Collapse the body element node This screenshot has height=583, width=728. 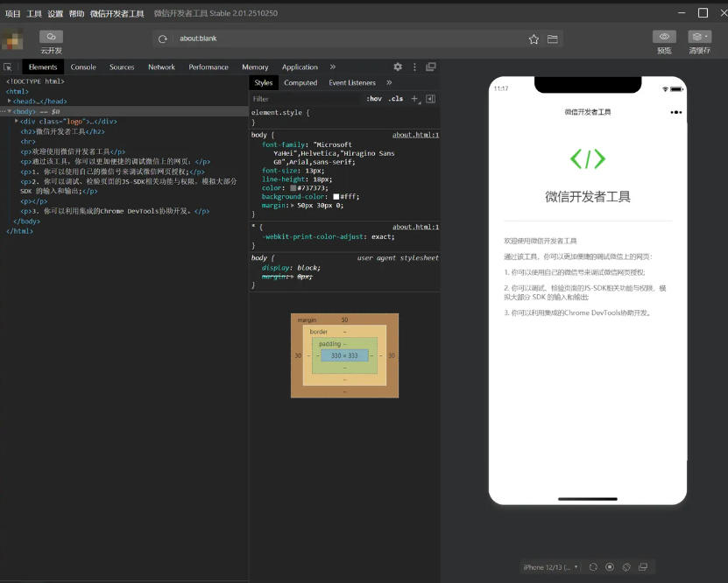pyautogui.click(x=10, y=111)
